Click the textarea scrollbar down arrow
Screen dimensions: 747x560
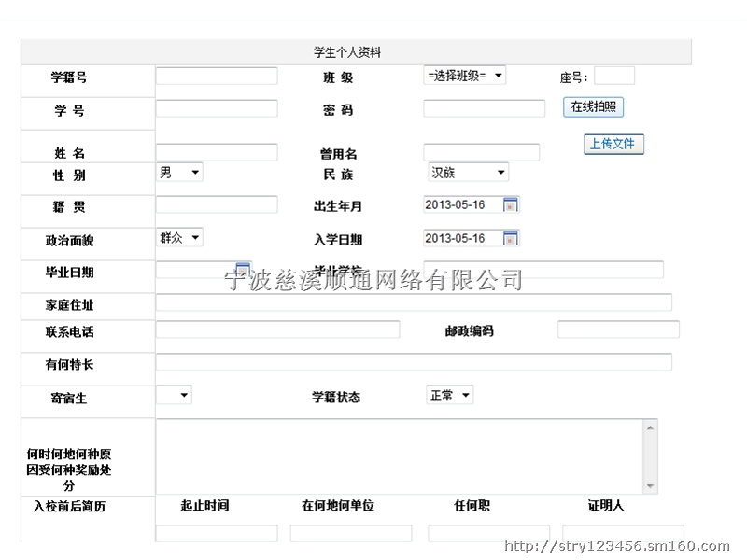(x=650, y=486)
